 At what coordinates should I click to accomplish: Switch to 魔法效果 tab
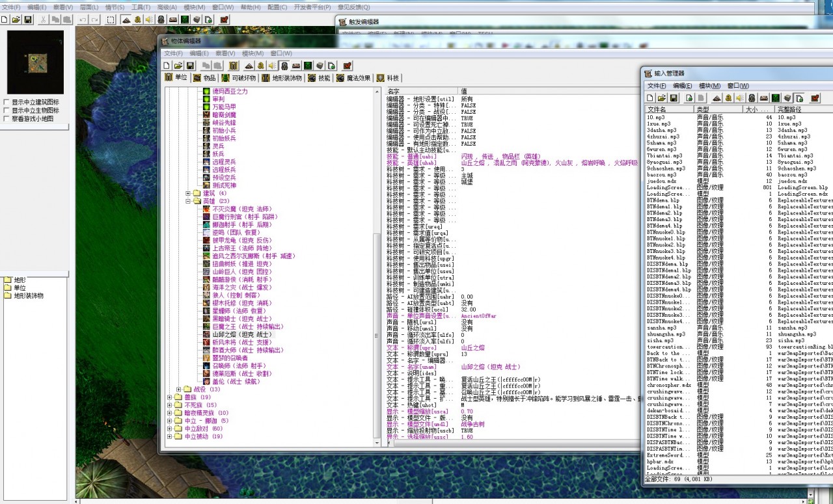[x=353, y=78]
